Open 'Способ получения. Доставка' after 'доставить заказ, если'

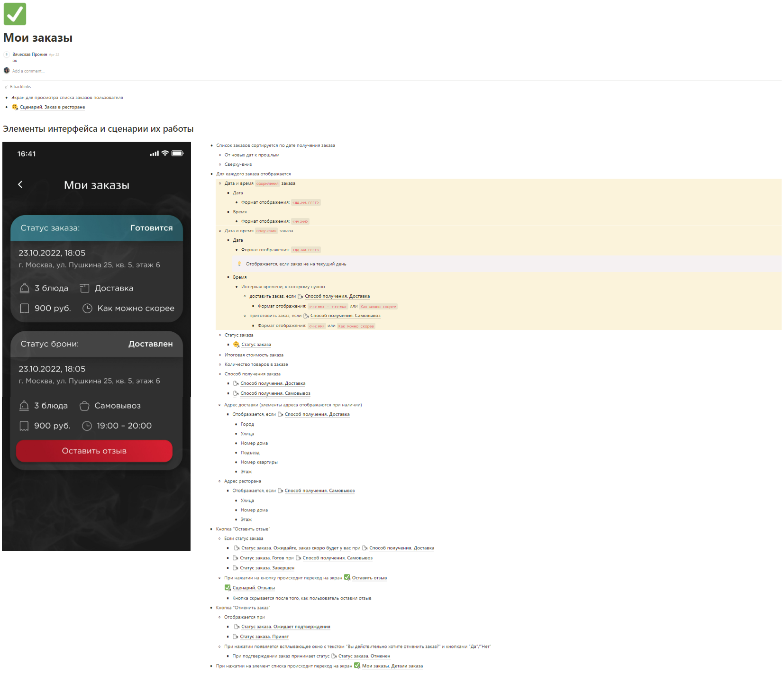click(337, 296)
